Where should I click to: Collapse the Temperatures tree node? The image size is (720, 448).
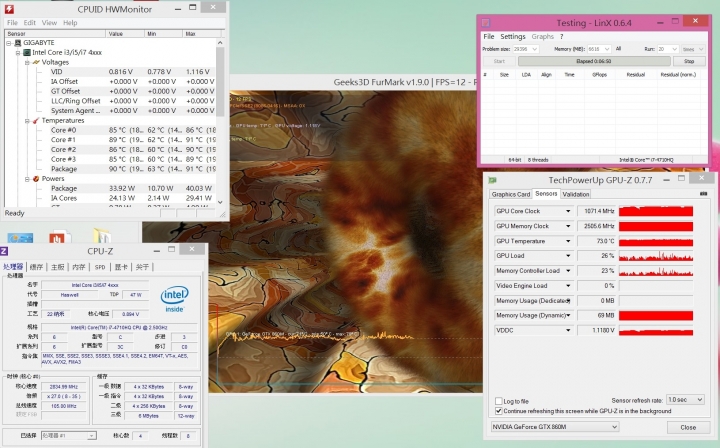[27, 120]
